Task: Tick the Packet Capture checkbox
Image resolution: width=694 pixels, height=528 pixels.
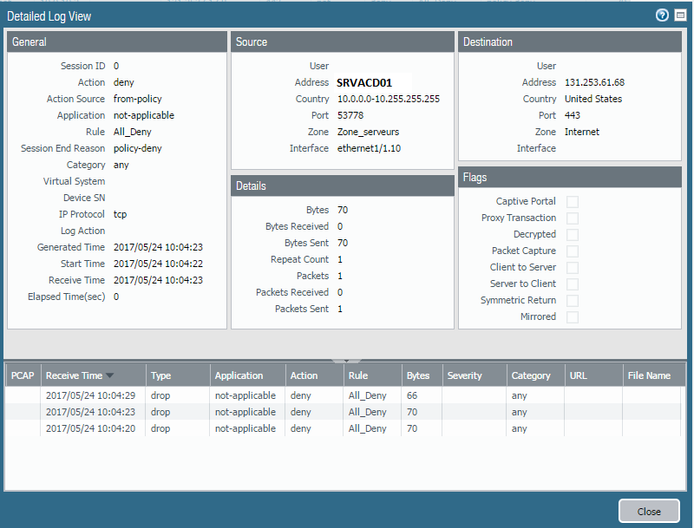Action: tap(573, 251)
